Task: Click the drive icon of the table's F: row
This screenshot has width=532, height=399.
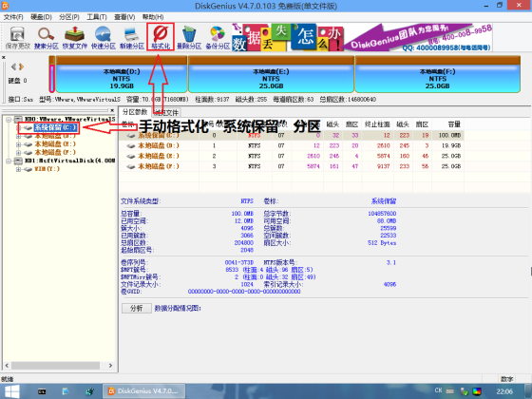Action: coord(131,166)
